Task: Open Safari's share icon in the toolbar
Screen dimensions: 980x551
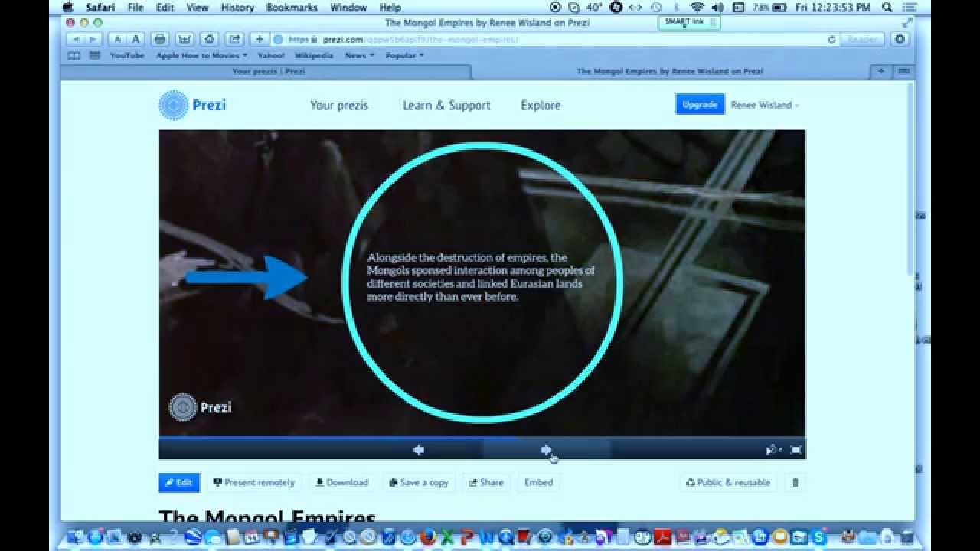Action: pos(234,39)
